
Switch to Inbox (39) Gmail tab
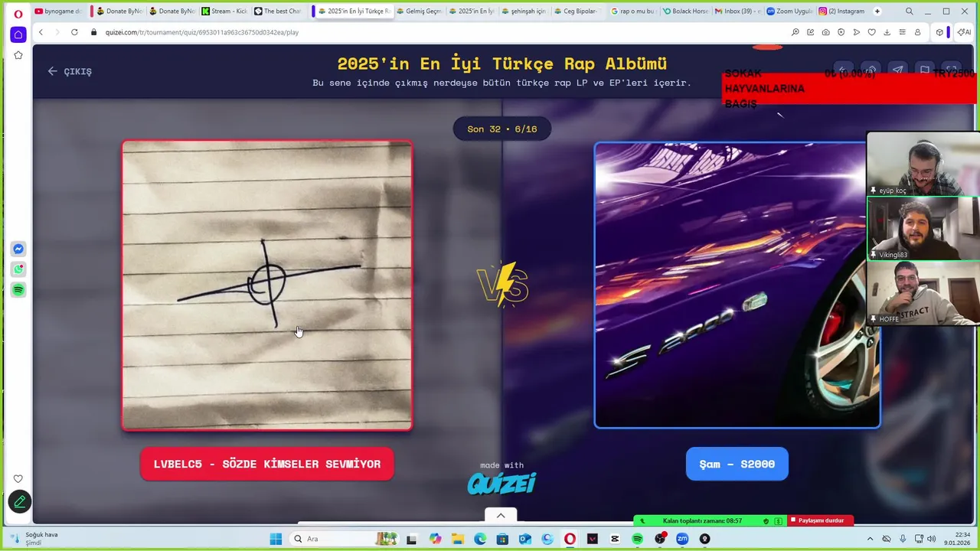coord(737,11)
